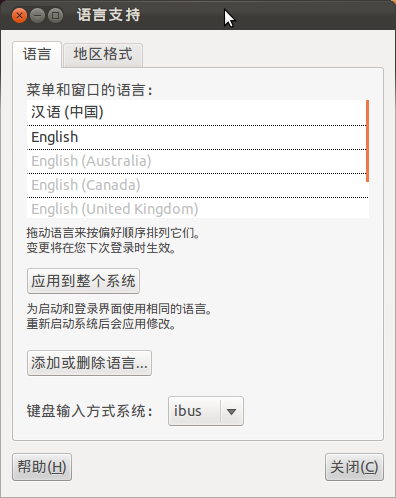Click the 应用到整个系统 button

83,281
